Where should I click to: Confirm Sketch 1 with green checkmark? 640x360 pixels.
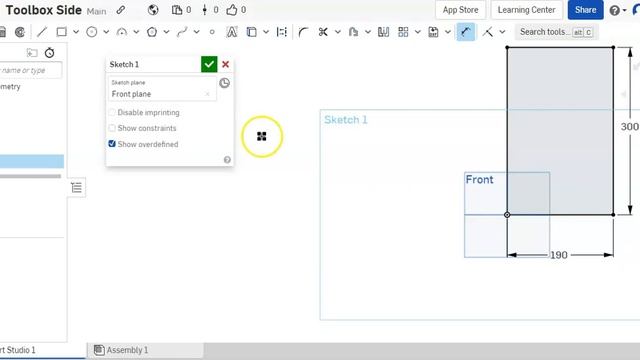tap(209, 64)
